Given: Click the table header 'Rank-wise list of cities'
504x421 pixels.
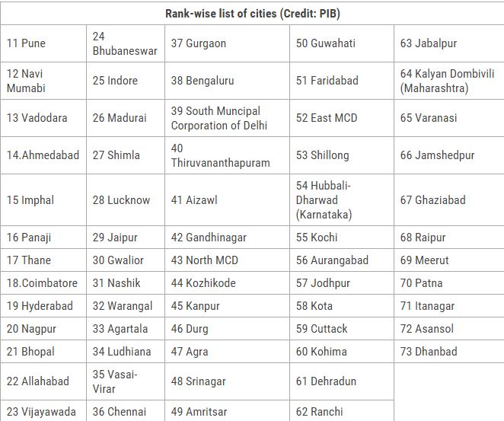Looking at the screenshot, I should [253, 14].
